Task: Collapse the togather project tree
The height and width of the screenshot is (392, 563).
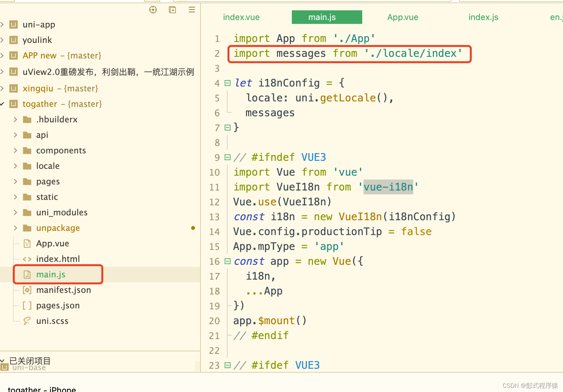Action: [x=2, y=104]
